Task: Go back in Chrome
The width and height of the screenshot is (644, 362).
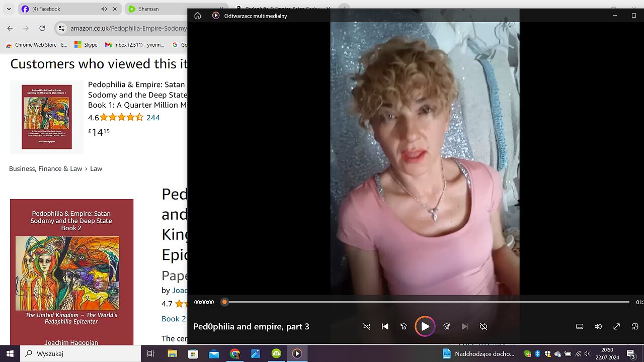Action: click(10, 28)
